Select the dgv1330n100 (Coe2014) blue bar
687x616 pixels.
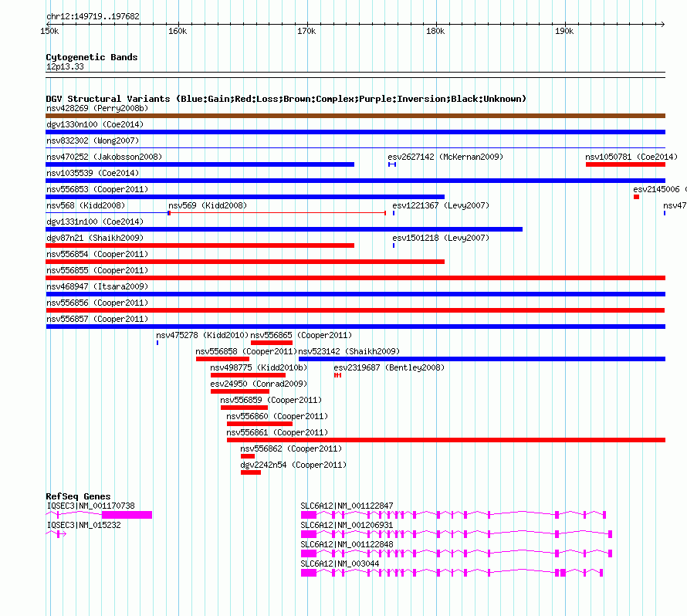click(x=355, y=132)
